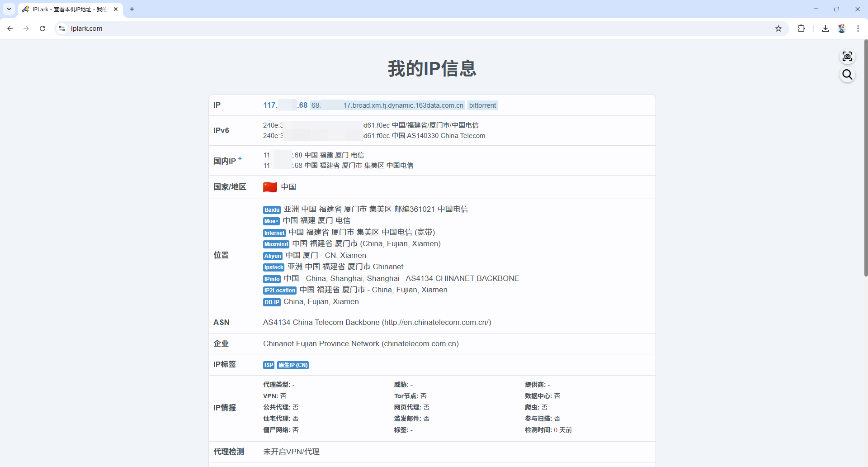868x467 pixels.
Task: Click the 爬虫: 否 entry
Action: pos(536,407)
